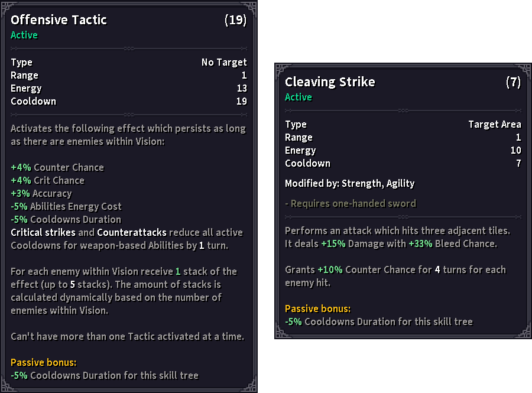This screenshot has width=532, height=393.
Task: Click the highlighted Critical strikes keyword
Action: [x=43, y=233]
